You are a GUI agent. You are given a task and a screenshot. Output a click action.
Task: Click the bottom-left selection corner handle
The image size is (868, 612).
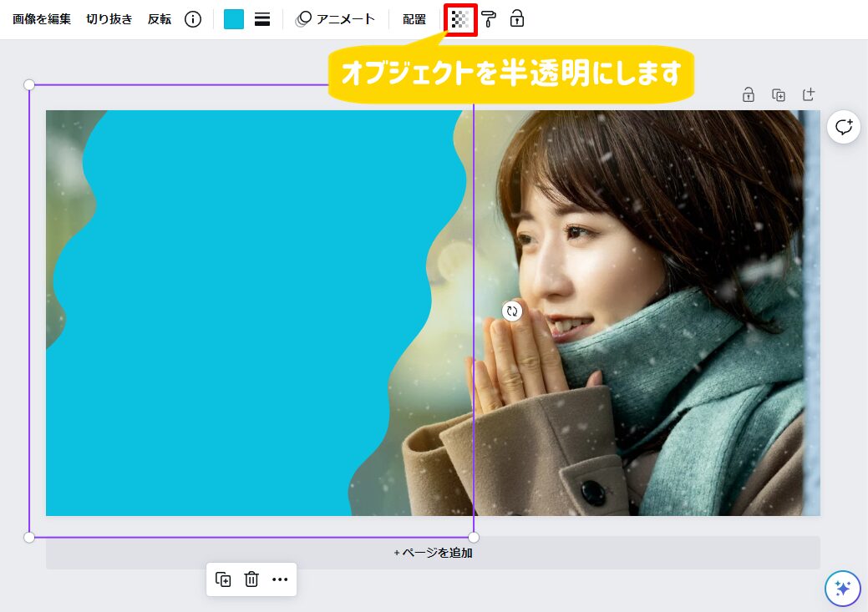29,537
